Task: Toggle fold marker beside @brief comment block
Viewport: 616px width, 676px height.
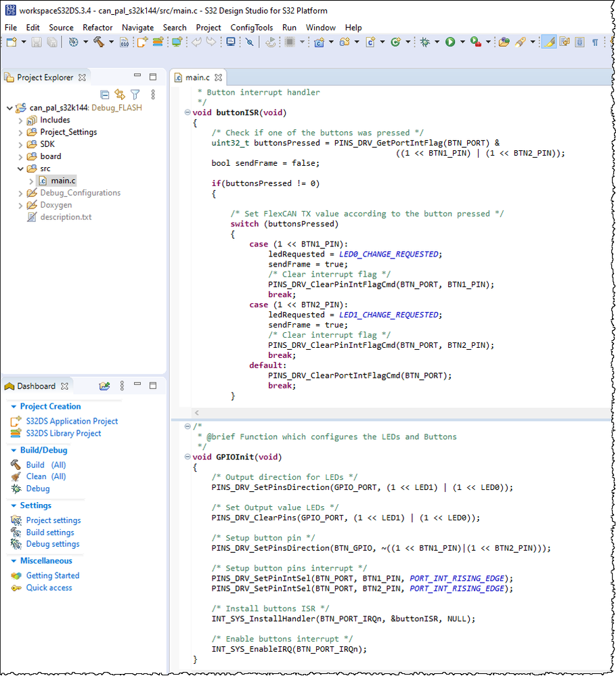Action: (188, 426)
